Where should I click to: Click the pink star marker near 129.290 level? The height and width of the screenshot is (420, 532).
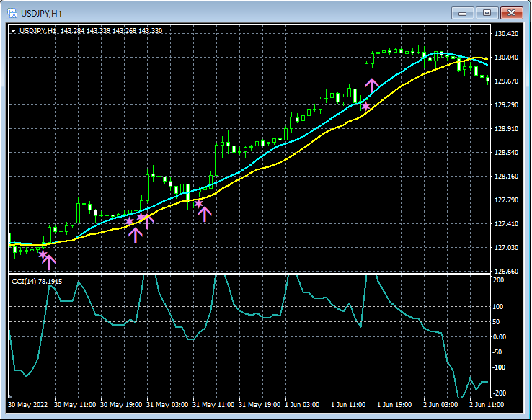365,107
